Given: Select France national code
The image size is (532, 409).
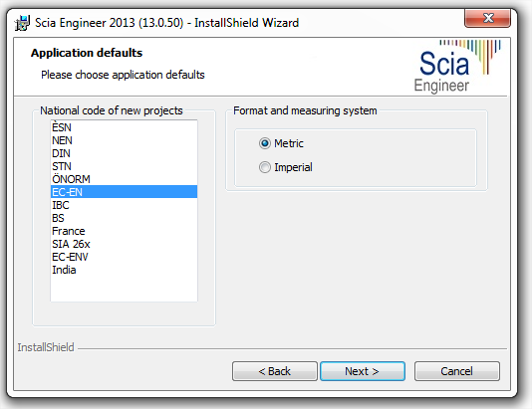Looking at the screenshot, I should pyautogui.click(x=124, y=231).
